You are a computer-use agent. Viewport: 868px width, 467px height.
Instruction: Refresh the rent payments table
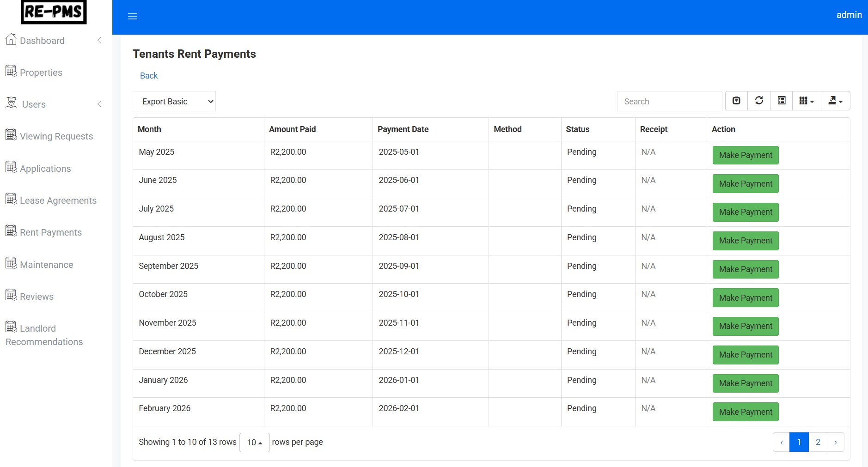click(x=758, y=100)
